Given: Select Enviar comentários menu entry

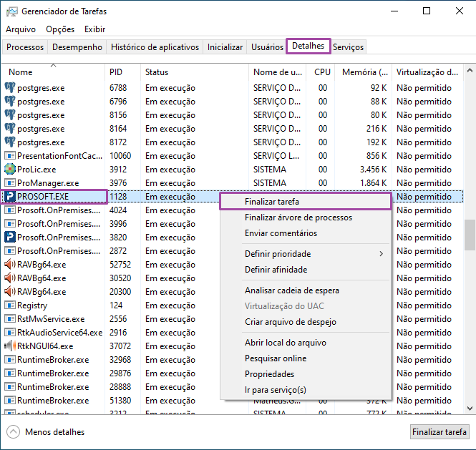Looking at the screenshot, I should pyautogui.click(x=306, y=233).
